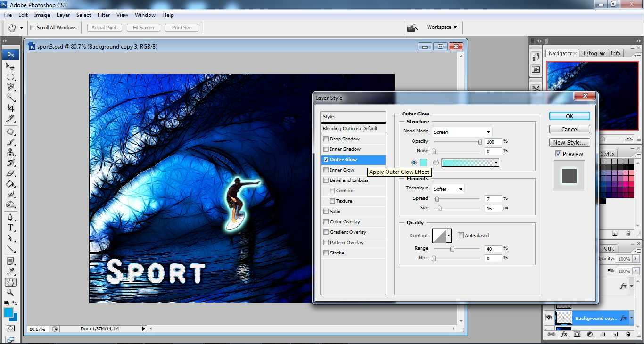644x344 pixels.
Task: Select the Slice tool
Action: 10,118
